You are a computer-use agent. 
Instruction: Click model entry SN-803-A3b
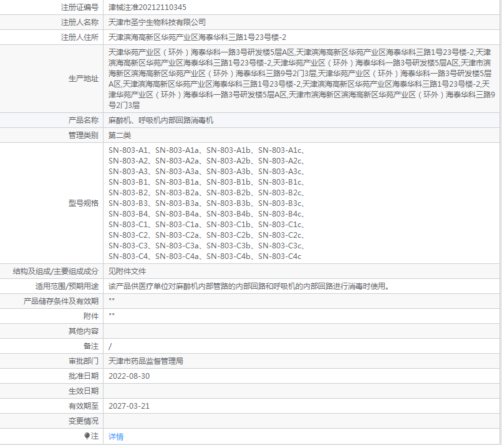click(228, 172)
